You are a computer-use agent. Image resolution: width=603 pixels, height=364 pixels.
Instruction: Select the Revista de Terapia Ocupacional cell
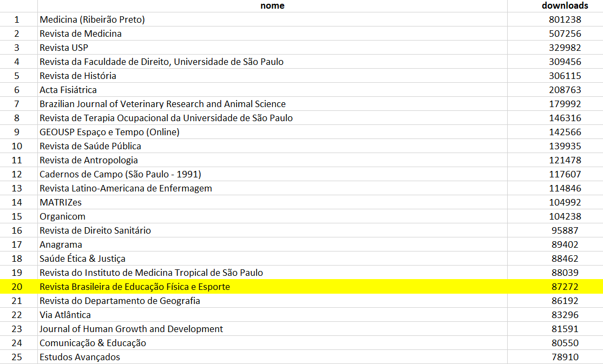[272, 118]
